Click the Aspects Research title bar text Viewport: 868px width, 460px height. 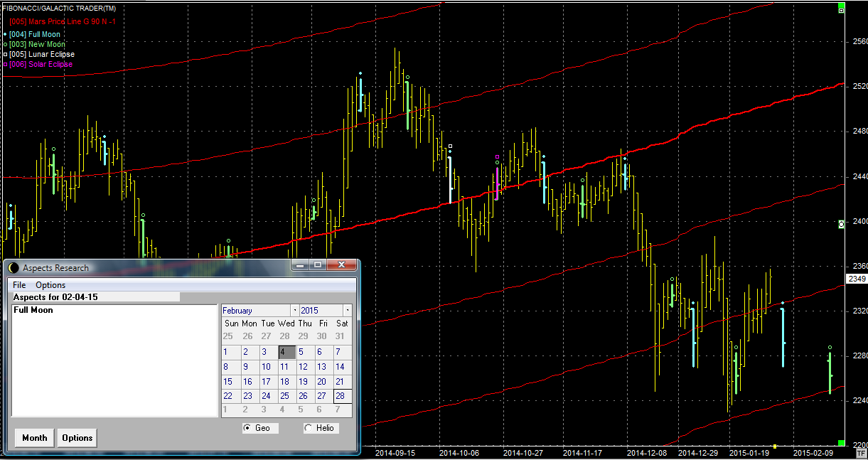click(x=56, y=268)
